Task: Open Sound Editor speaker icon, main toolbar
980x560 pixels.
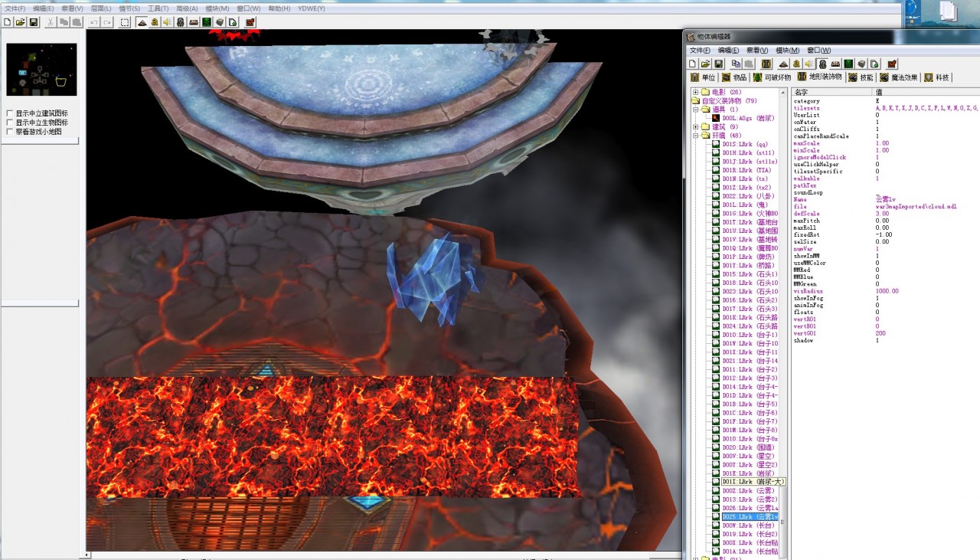Action: tap(167, 22)
